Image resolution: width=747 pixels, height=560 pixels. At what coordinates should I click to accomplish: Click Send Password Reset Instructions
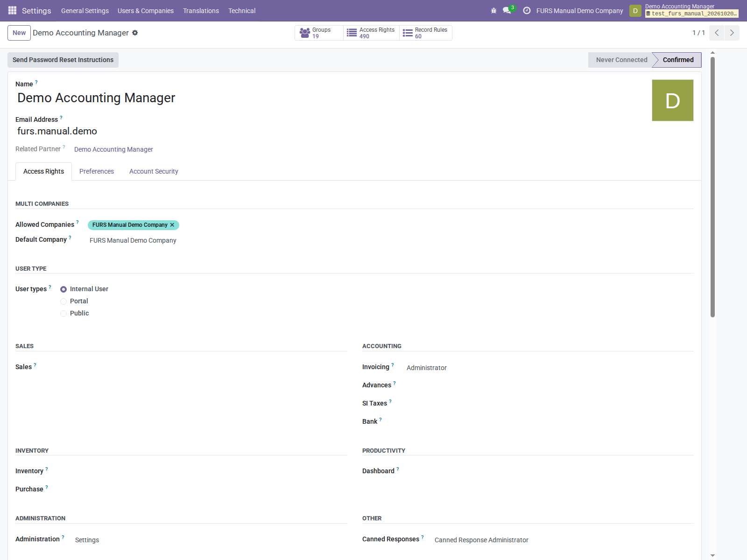63,60
